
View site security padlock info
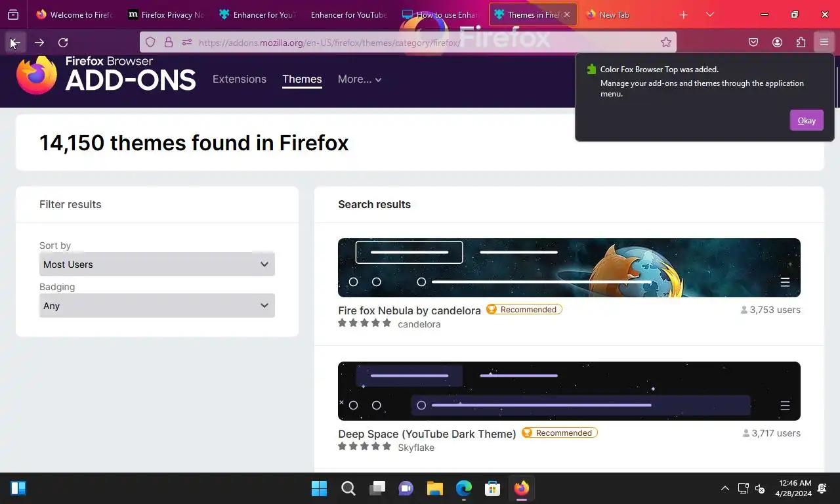point(169,43)
